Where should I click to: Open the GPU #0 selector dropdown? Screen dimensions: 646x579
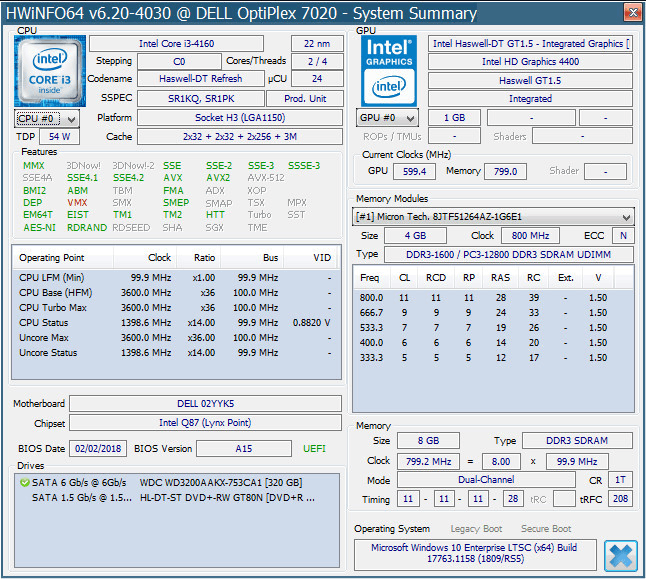click(387, 118)
